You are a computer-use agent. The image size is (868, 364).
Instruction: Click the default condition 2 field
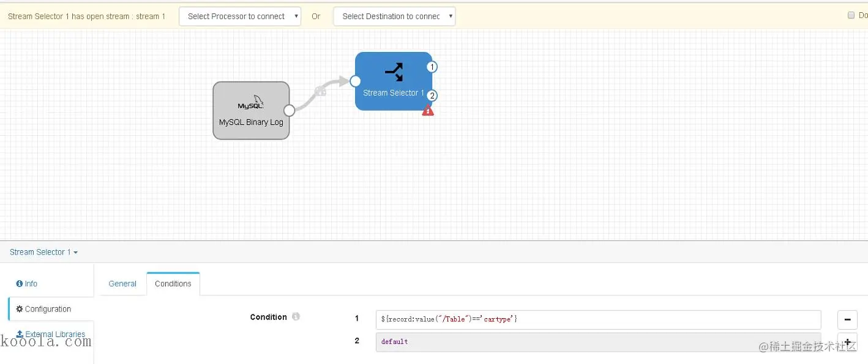coord(598,341)
